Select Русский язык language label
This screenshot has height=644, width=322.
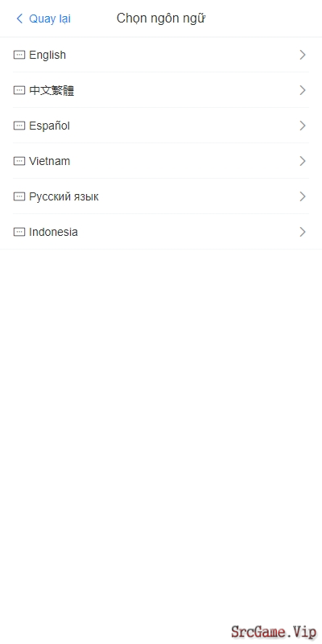(x=64, y=196)
